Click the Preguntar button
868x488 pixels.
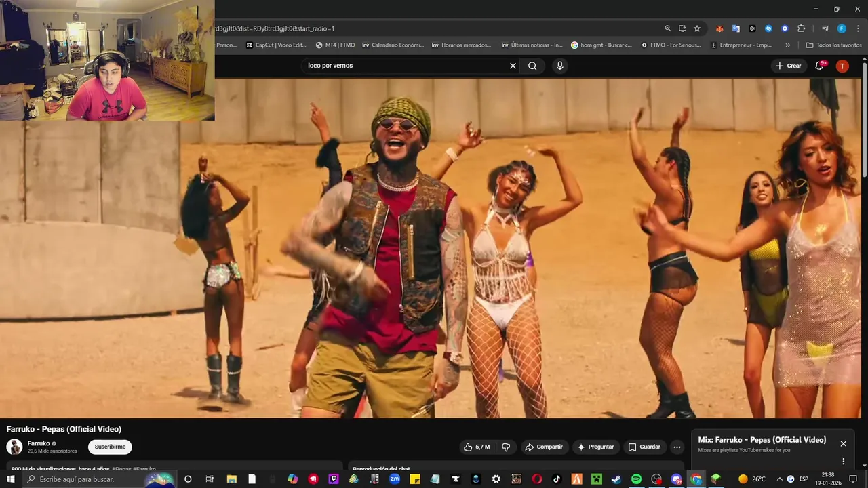click(595, 447)
